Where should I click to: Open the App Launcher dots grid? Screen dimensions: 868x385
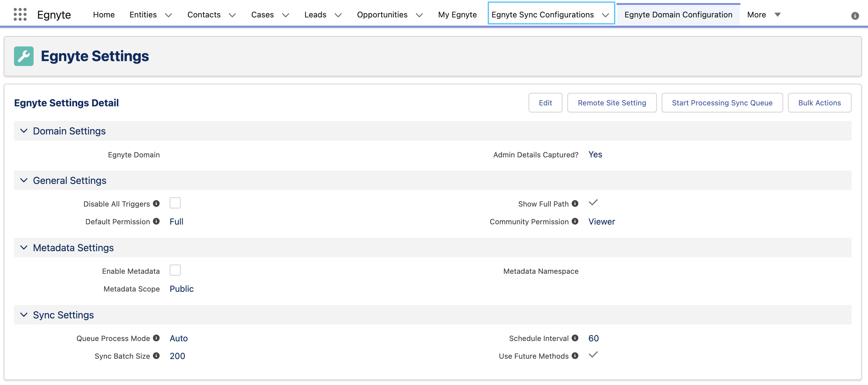coord(20,14)
